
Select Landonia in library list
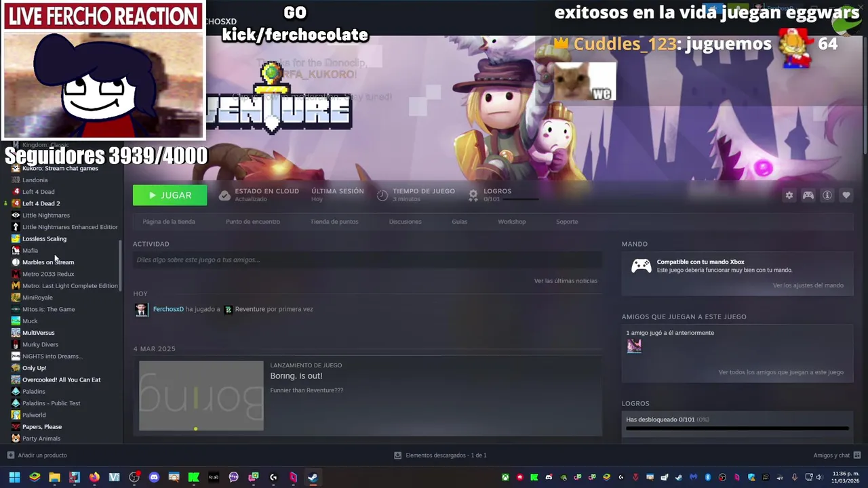(35, 180)
